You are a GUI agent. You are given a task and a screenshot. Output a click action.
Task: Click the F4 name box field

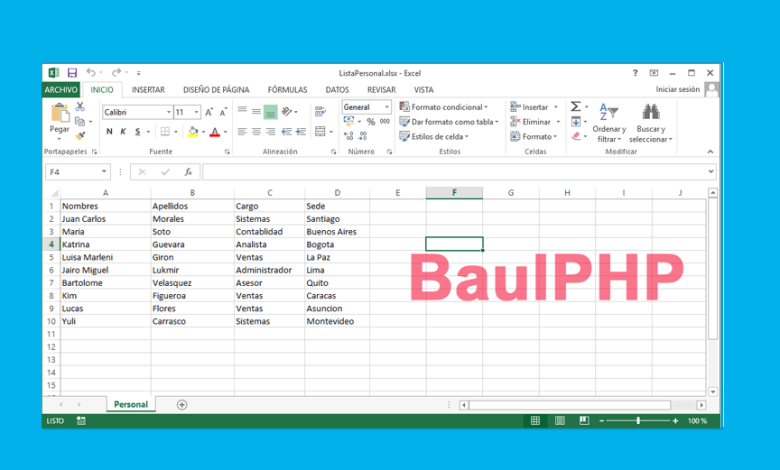[x=77, y=172]
